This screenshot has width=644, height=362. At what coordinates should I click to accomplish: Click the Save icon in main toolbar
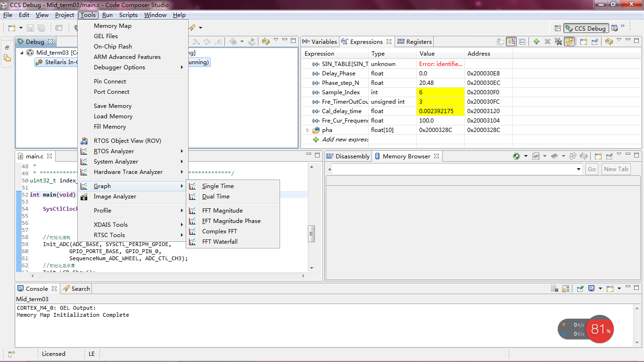tap(30, 28)
